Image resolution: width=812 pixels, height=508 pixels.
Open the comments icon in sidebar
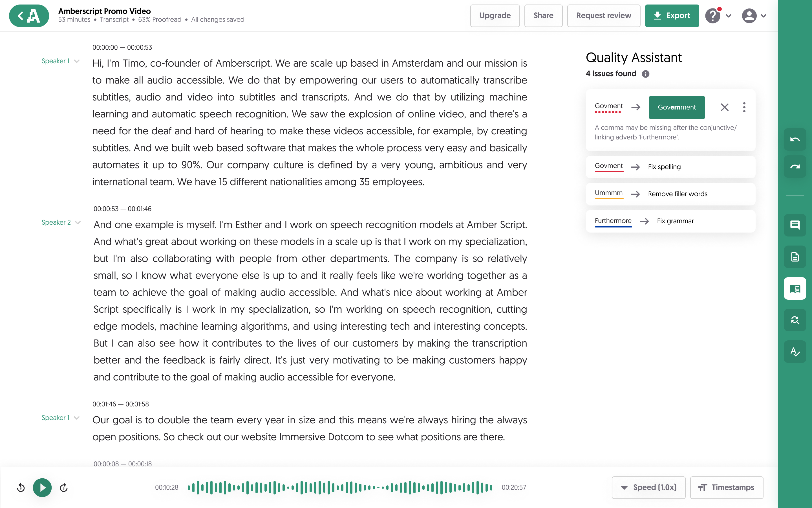(x=795, y=225)
